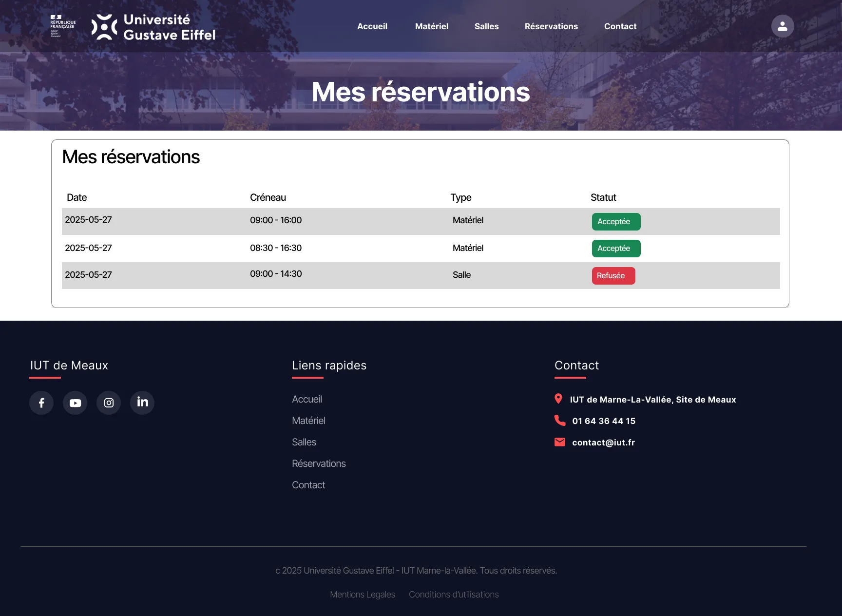Go to Accueil in top navigation
The image size is (842, 616).
pos(372,26)
